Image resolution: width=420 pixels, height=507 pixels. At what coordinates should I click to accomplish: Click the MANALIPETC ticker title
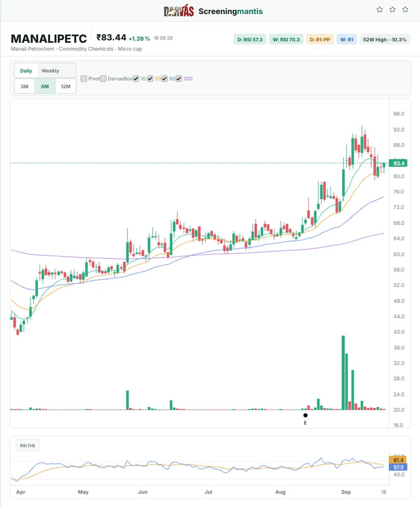click(49, 39)
